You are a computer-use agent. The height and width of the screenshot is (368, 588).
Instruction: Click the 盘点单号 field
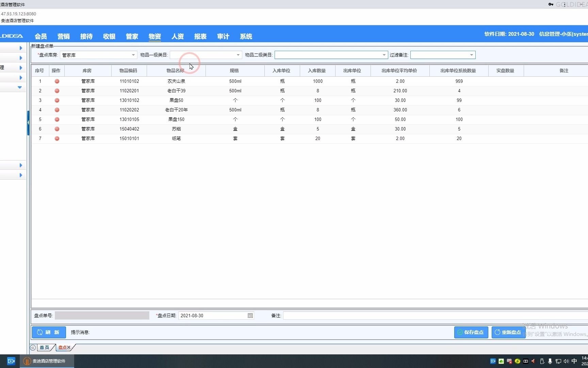tap(102, 316)
